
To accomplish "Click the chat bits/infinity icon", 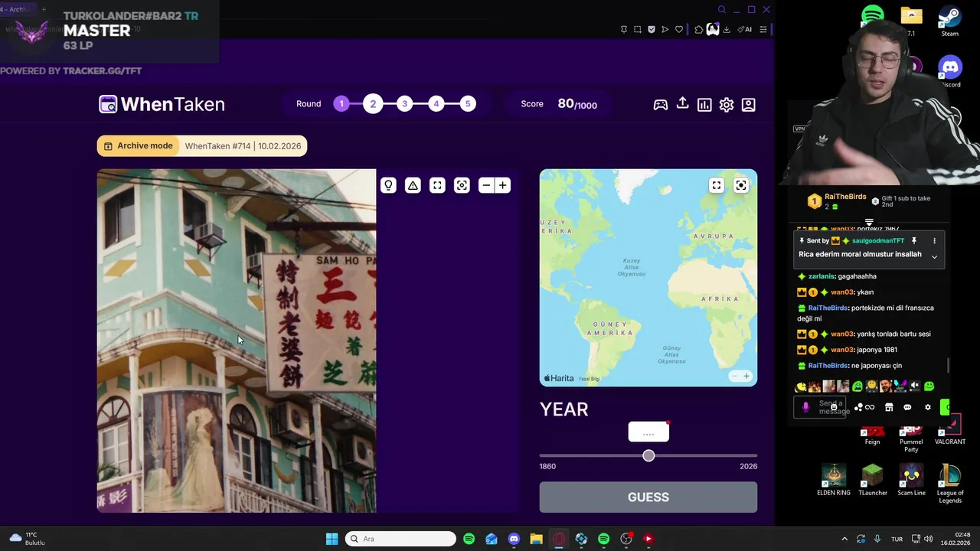I will click(x=869, y=407).
